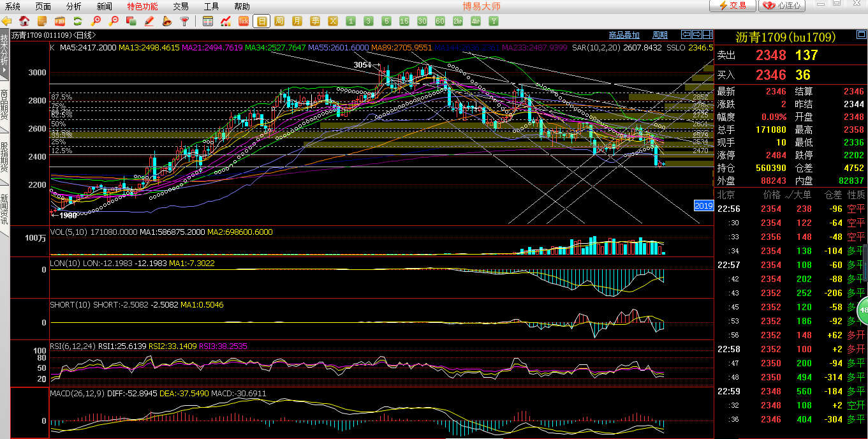The height and width of the screenshot is (439, 868).
Task: Click the chart scroll-right arrow icon
Action: (x=697, y=34)
